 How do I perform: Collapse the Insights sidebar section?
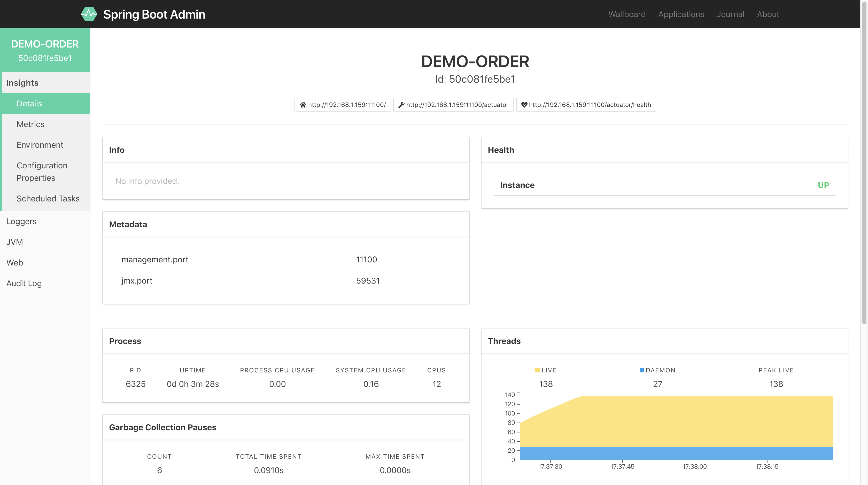[x=22, y=83]
